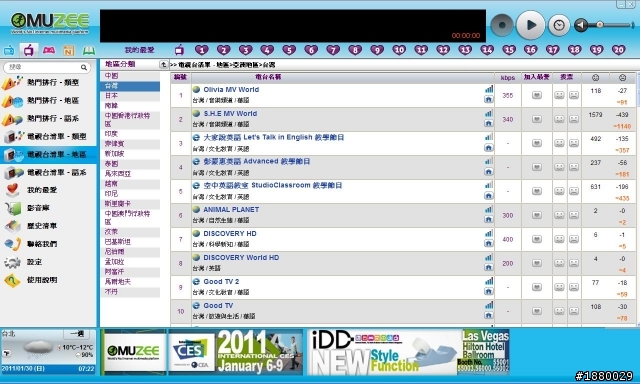Click home icon of DISCOVERY HD row
The height and width of the screenshot is (384, 640).
click(x=489, y=244)
